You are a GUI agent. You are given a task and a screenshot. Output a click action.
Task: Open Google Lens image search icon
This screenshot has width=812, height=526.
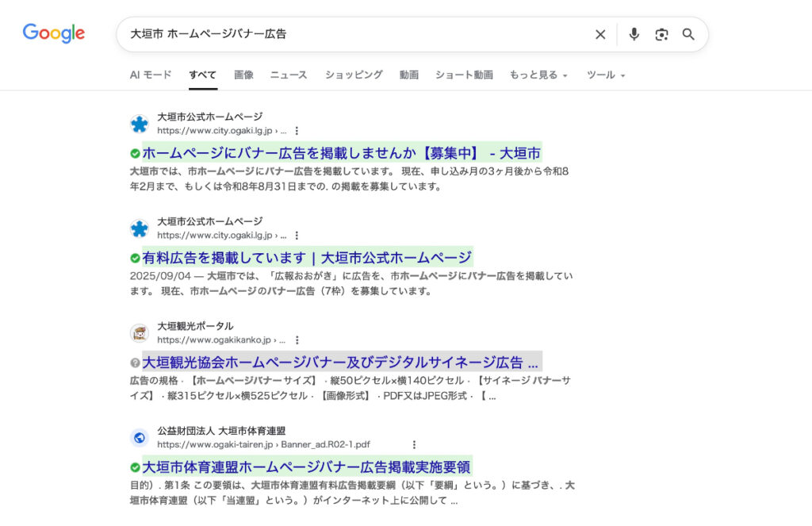pos(661,34)
